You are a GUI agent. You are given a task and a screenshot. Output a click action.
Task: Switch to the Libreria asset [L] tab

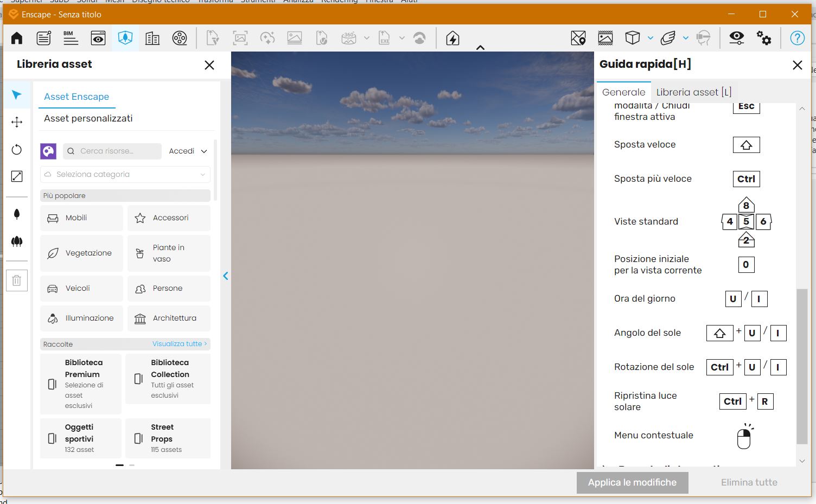tap(693, 92)
